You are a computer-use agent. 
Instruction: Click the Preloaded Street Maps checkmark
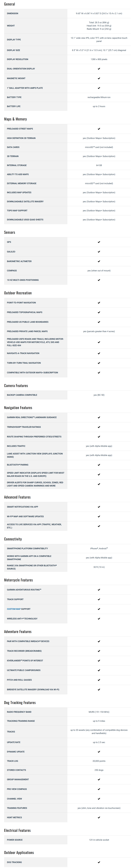click(x=99, y=129)
